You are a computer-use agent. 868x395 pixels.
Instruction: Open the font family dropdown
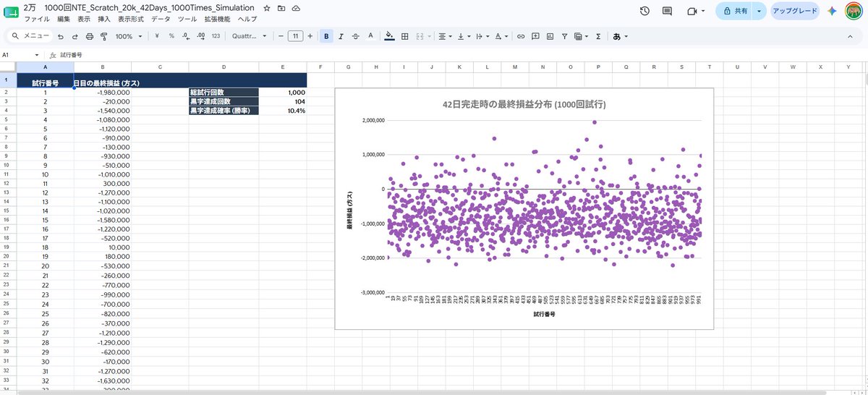(x=250, y=35)
